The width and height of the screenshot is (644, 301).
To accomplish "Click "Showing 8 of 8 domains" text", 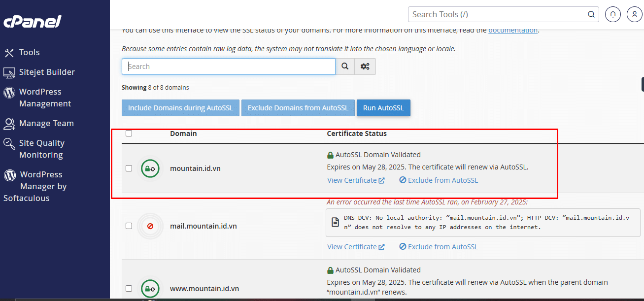I will (x=155, y=88).
